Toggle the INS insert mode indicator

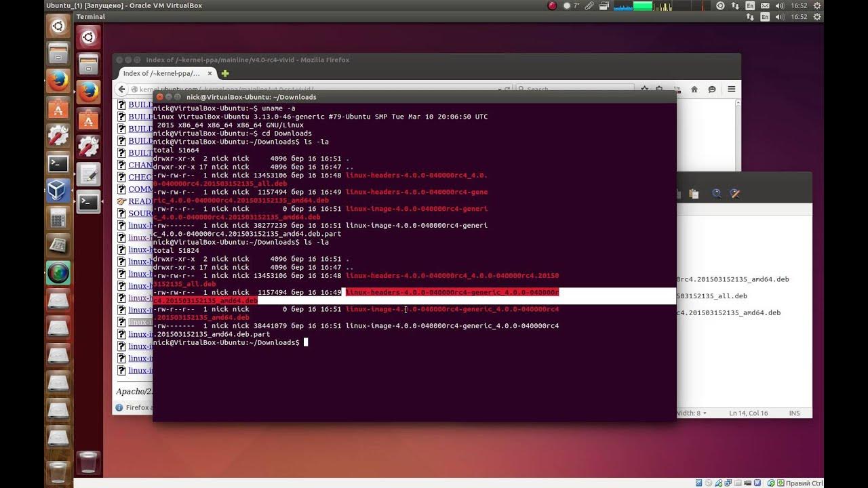(794, 413)
